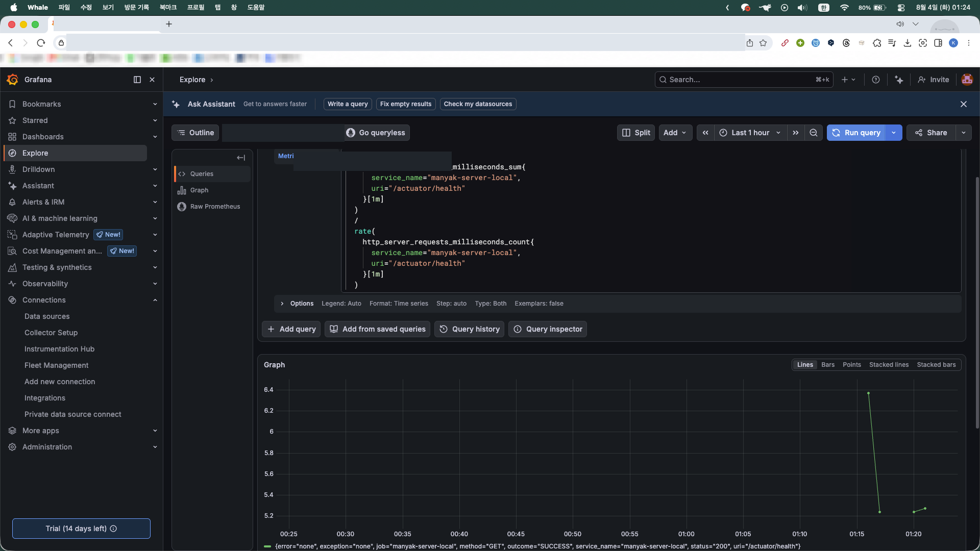
Task: Open the help question-mark icon
Action: [876, 80]
